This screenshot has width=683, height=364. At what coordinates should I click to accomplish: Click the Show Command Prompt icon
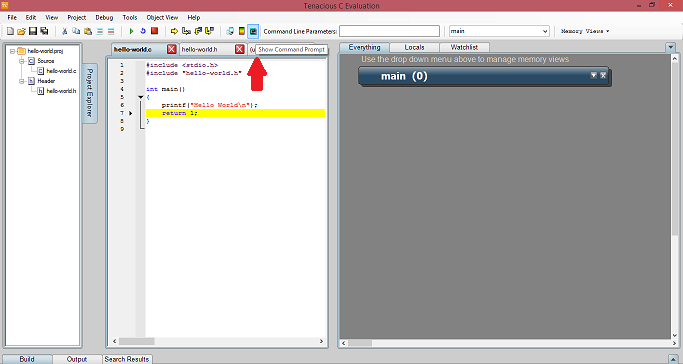click(x=253, y=31)
